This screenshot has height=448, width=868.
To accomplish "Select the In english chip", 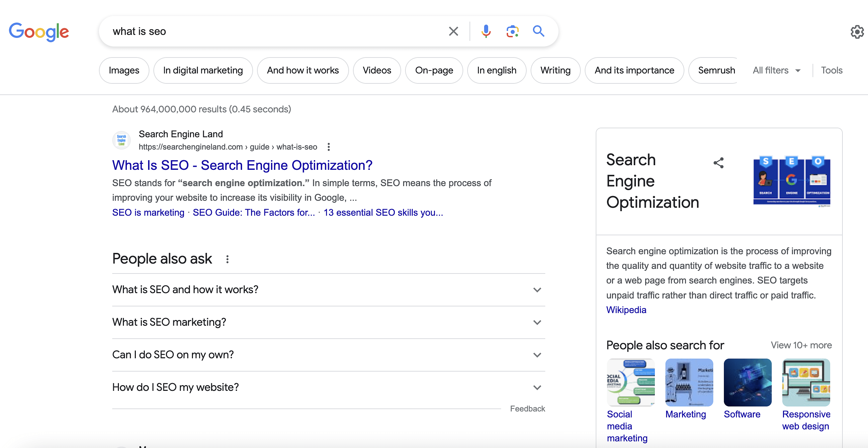I will point(497,70).
